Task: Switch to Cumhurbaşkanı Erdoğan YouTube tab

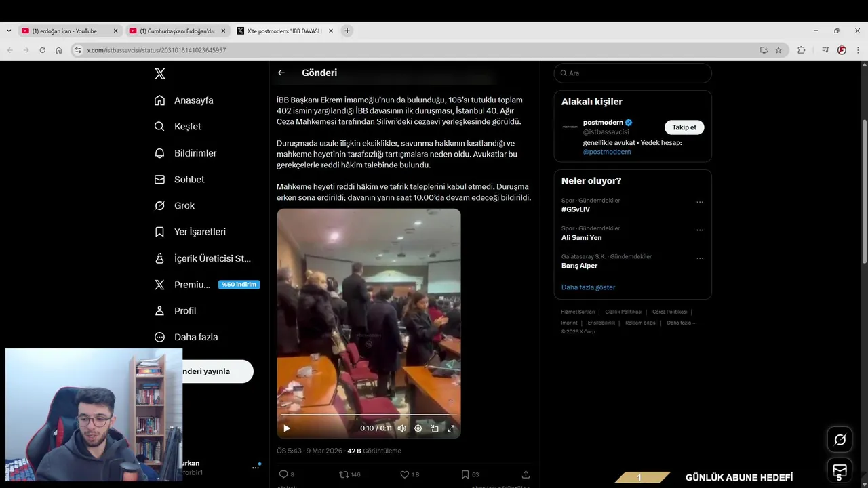Action: click(177, 30)
